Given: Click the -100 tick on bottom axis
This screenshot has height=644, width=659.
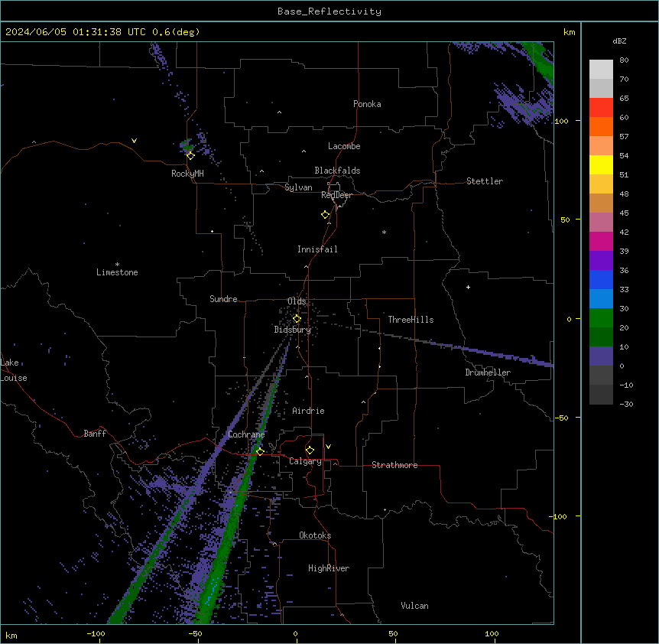Looking at the screenshot, I should coord(96,633).
